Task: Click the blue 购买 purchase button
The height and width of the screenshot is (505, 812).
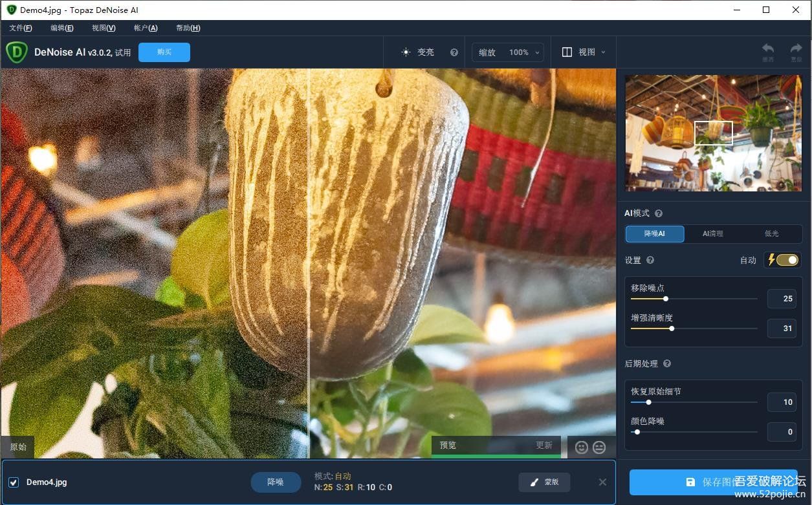Action: click(164, 52)
